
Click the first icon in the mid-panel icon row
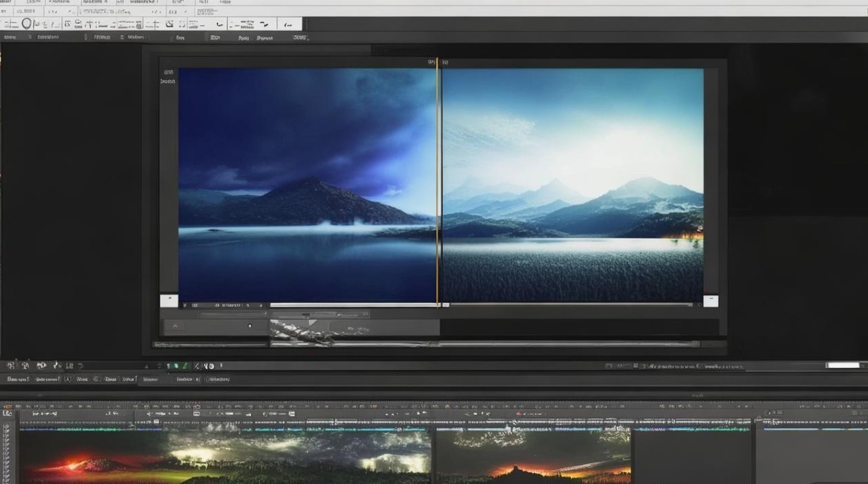(9, 366)
